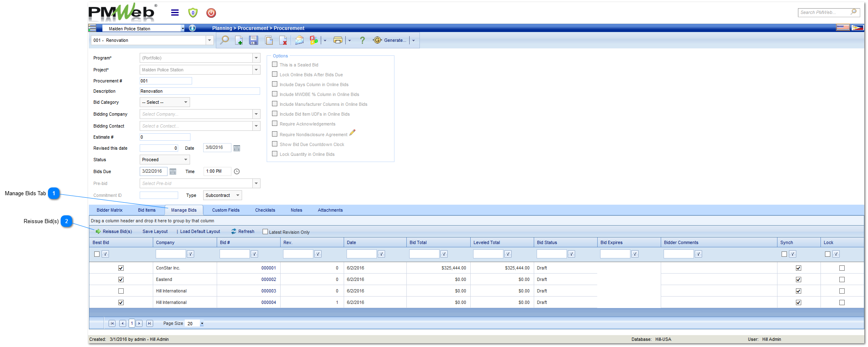This screenshot has width=868, height=347.
Task: Edit Nondisclosure Agreement with pencil icon
Action: point(352,132)
